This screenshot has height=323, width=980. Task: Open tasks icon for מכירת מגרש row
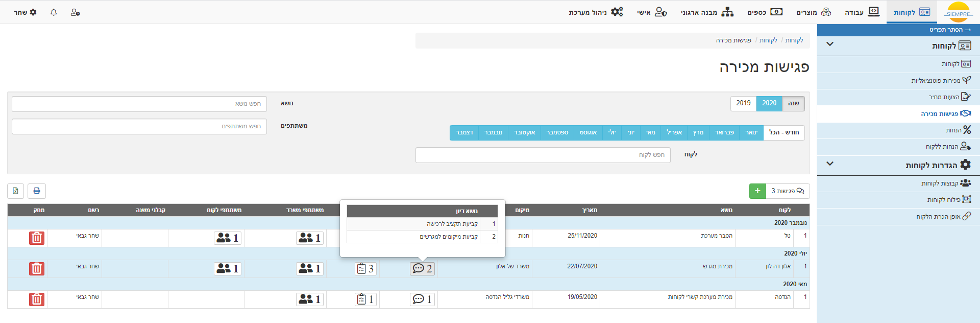(x=365, y=269)
